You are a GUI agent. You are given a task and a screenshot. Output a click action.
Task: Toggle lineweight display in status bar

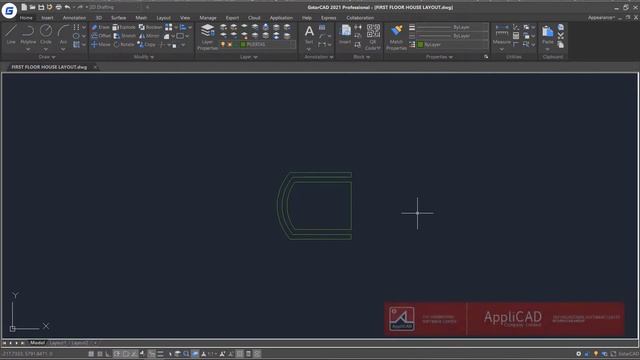point(160,354)
